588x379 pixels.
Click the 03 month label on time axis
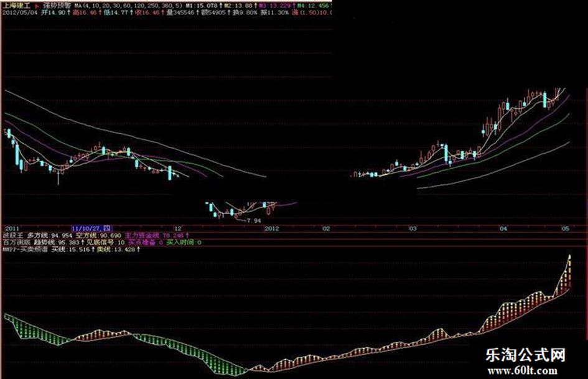tap(413, 228)
